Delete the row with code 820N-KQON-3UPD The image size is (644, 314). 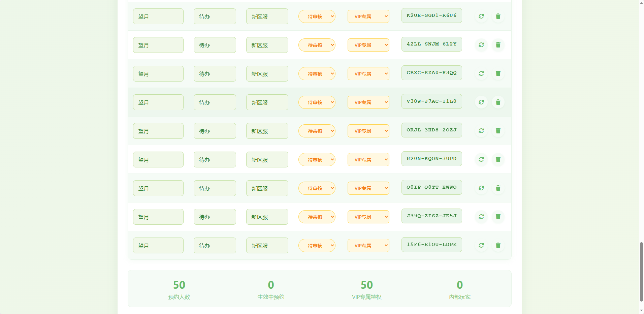pos(498,159)
